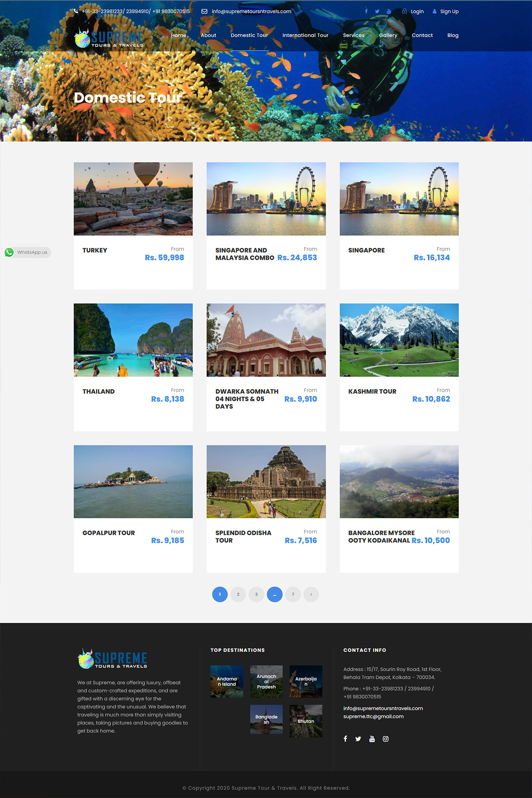532x798 pixels.
Task: Click the Login link
Action: (417, 12)
